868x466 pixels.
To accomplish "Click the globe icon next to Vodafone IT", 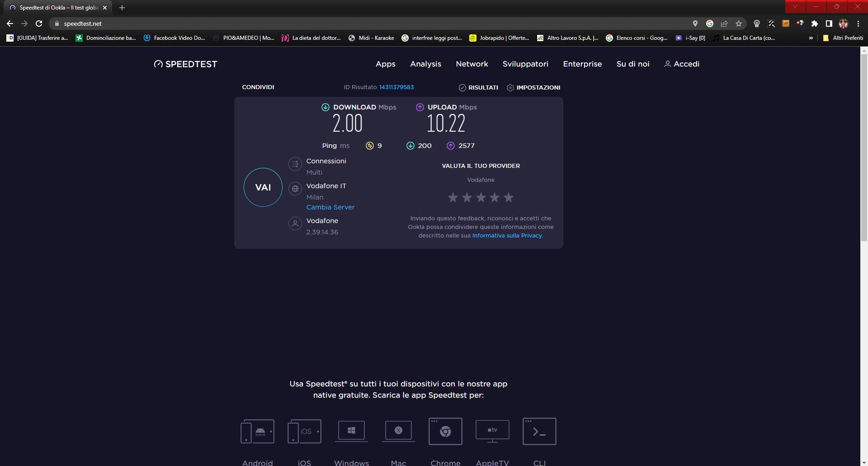I will [x=295, y=189].
